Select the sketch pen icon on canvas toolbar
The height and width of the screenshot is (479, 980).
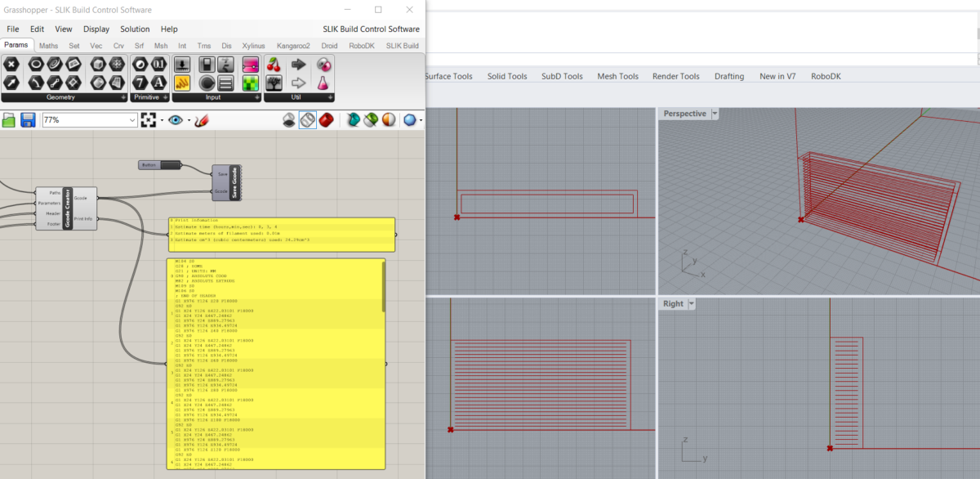pos(202,119)
